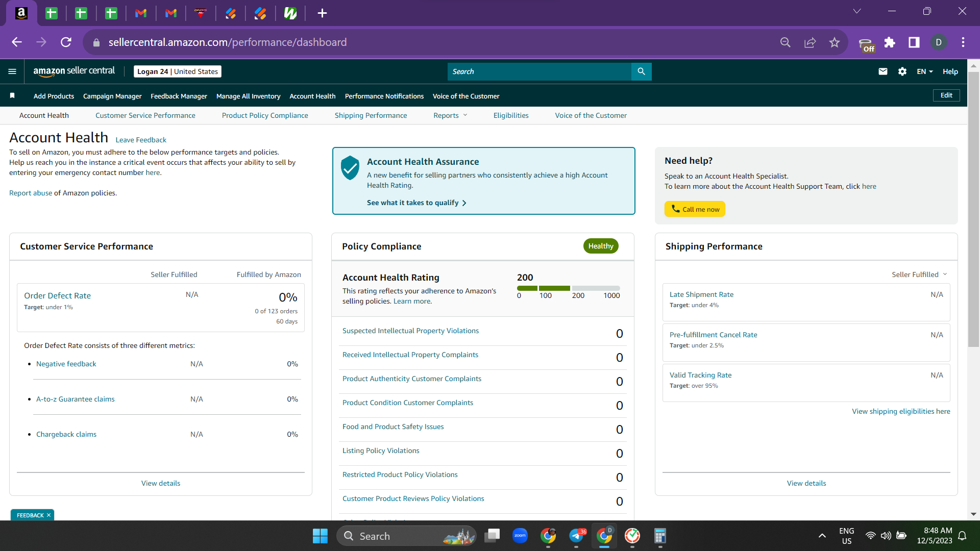Open the Calculator app in taskbar
Viewport: 980px width, 551px height.
660,536
